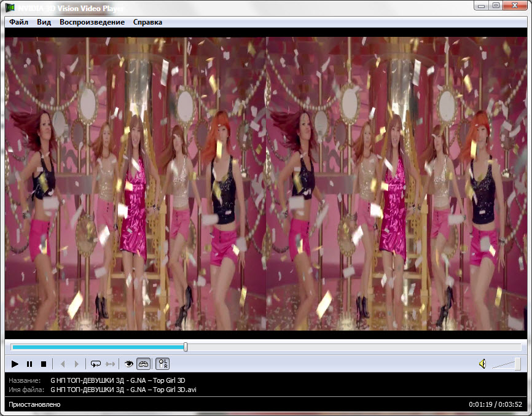
Task: Toggle the loop playback icon
Action: click(96, 364)
